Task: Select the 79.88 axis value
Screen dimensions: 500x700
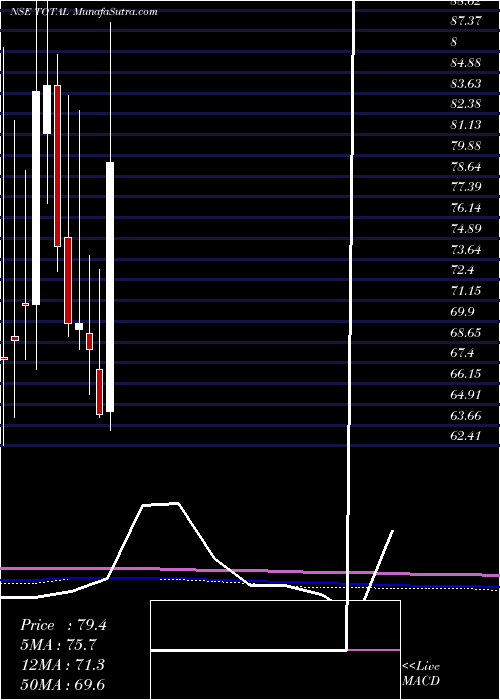Action: 466,146
